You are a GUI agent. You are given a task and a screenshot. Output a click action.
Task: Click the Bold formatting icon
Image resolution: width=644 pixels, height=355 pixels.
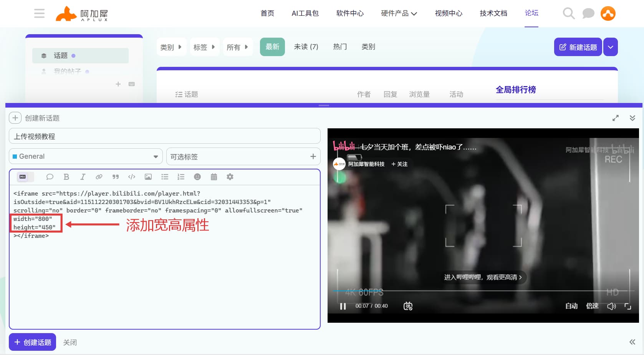(66, 177)
